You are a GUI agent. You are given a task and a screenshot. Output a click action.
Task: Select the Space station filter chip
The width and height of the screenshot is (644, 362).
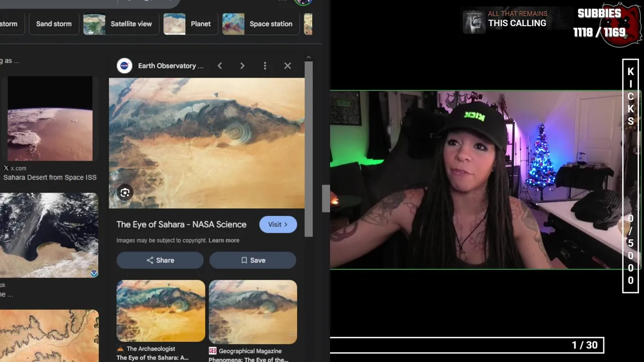pyautogui.click(x=261, y=24)
